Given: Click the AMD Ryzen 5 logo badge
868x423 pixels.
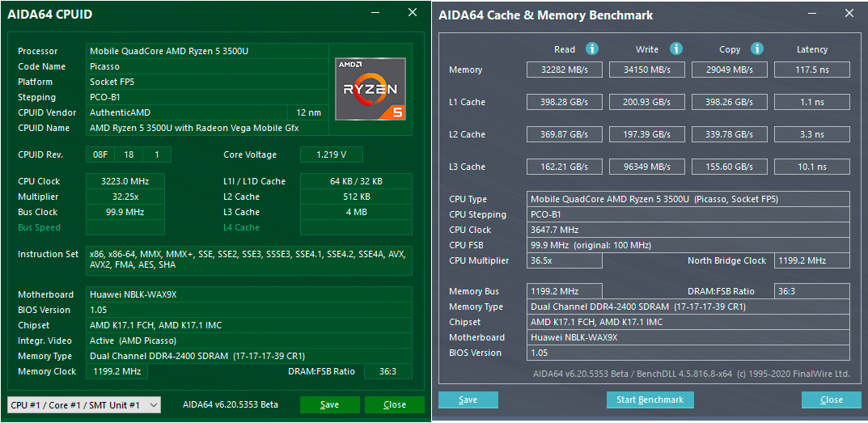Looking at the screenshot, I should tap(370, 88).
